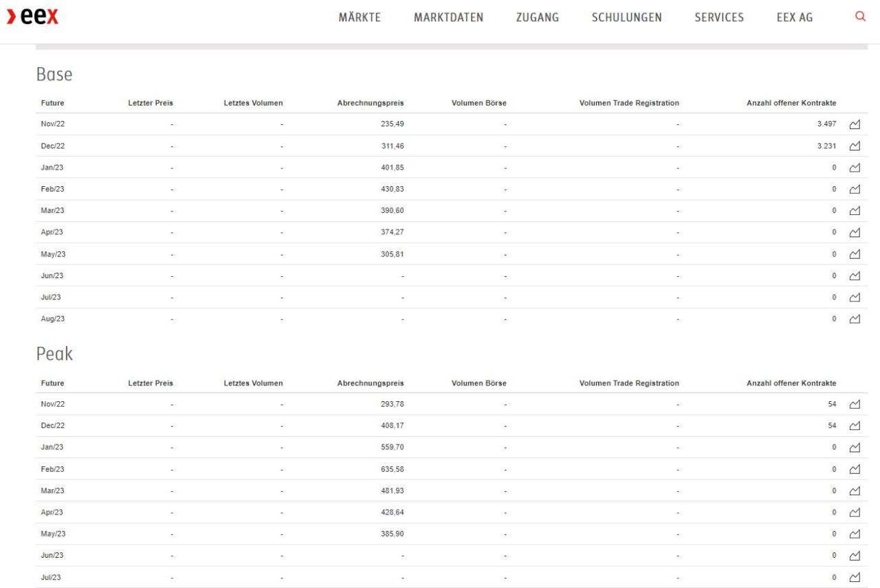Click Nov/22 label in Base table

(x=53, y=124)
